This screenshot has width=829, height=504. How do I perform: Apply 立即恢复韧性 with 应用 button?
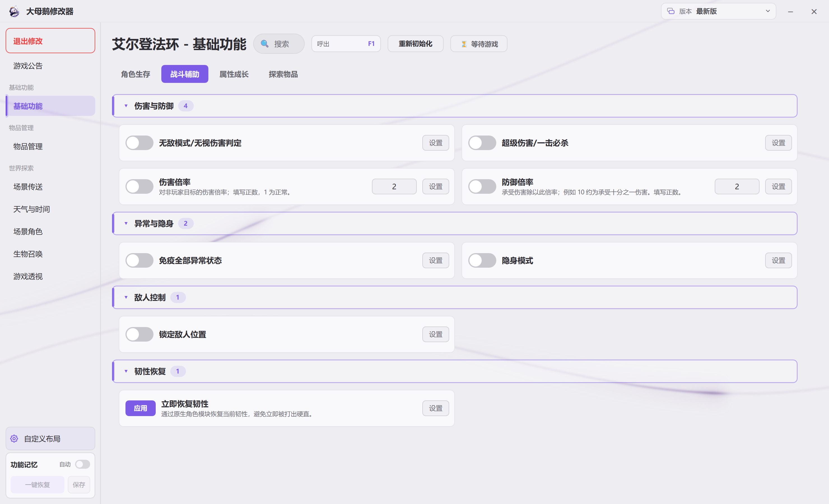[140, 408]
